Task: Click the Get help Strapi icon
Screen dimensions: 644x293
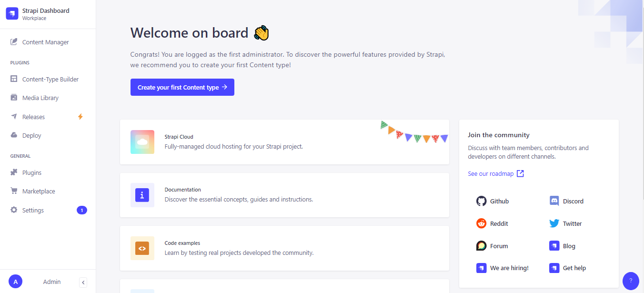Action: click(x=554, y=268)
